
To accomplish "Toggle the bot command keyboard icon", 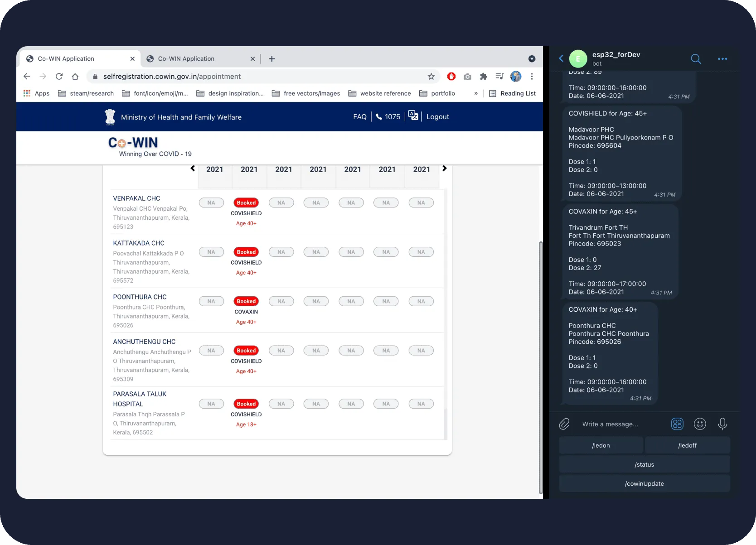I will click(x=677, y=424).
